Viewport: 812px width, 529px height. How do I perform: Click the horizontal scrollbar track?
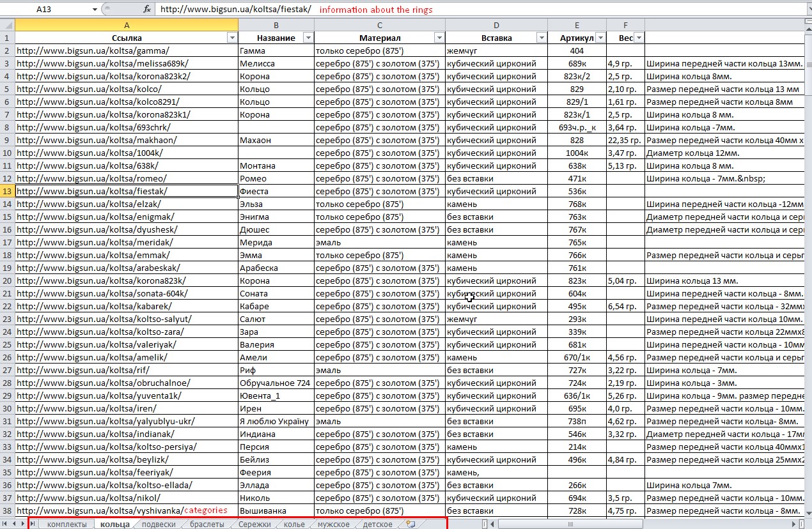pyautogui.click(x=639, y=524)
